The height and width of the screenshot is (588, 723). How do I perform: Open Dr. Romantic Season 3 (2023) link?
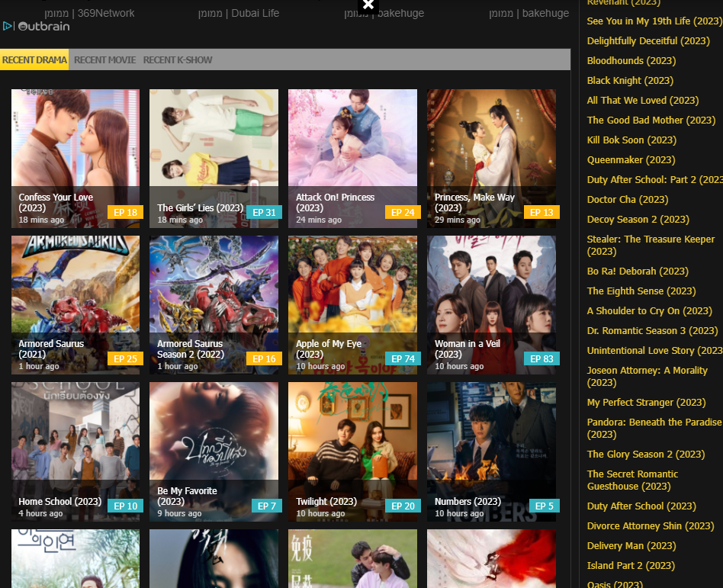(652, 331)
